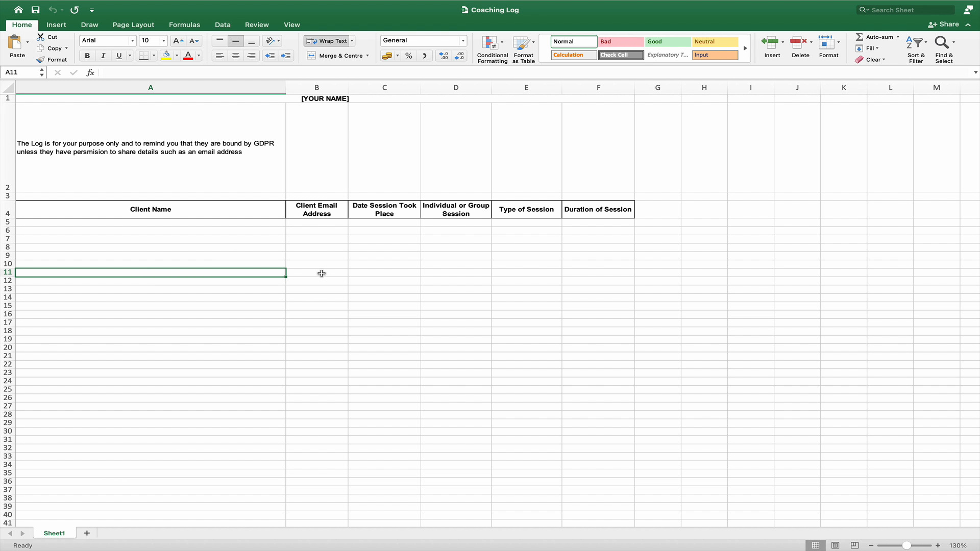Save the workbook with the floppy disk icon
Screen dimensions: 980x551
(35, 10)
